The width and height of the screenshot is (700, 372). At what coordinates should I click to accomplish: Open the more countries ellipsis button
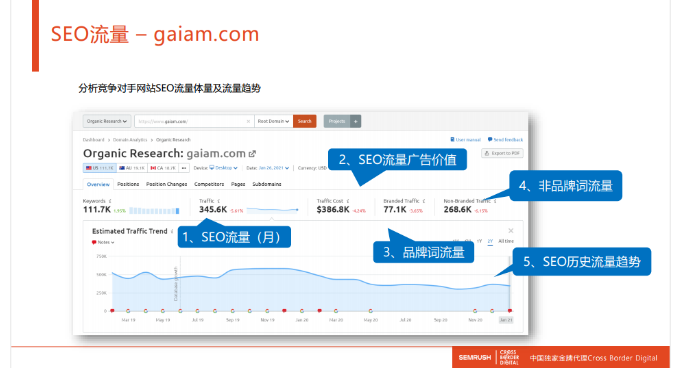pos(184,168)
